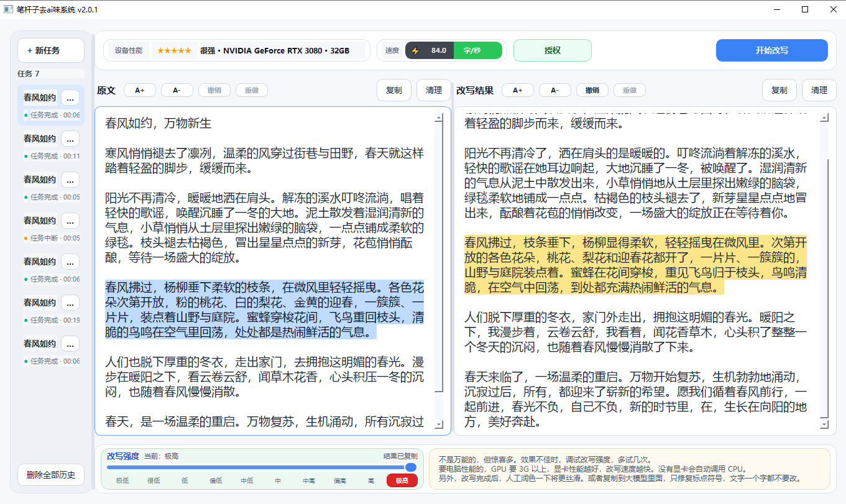Viewport: 846px width, 504px height.
Task: Click the up arrow of the 原文 scrollbar
Action: 439,118
